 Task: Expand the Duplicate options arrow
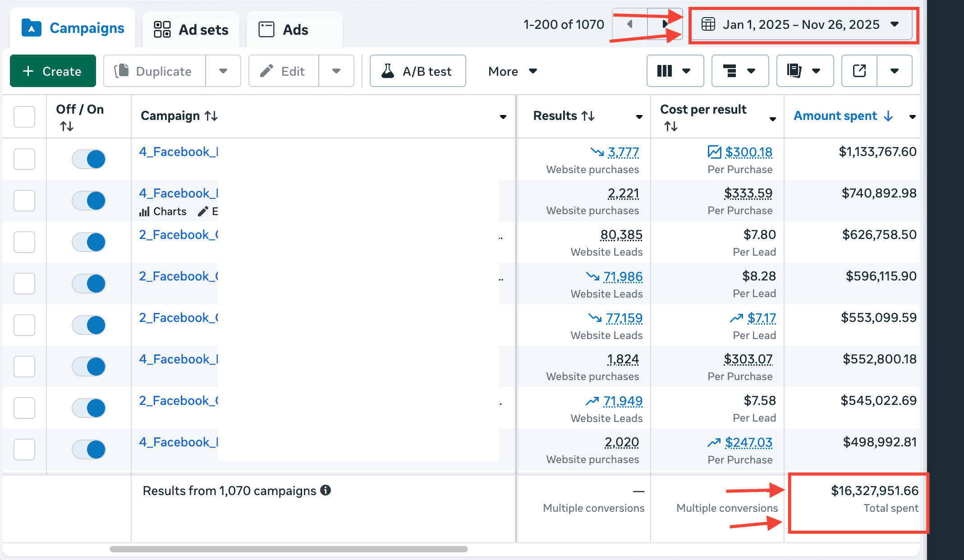coord(223,71)
